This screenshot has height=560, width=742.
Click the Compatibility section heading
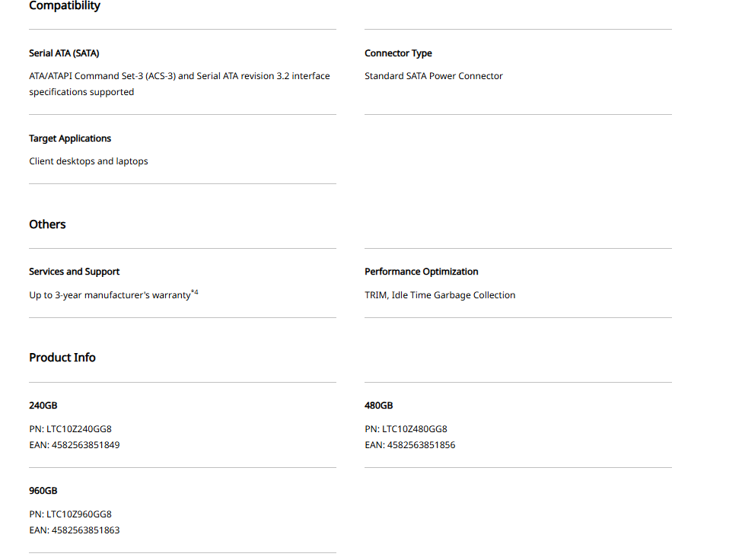coord(65,6)
